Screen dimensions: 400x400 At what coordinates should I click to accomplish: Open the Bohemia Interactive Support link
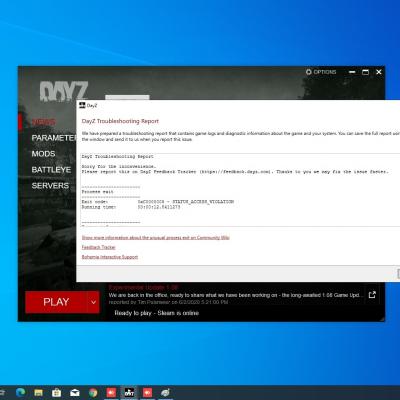(x=110, y=257)
